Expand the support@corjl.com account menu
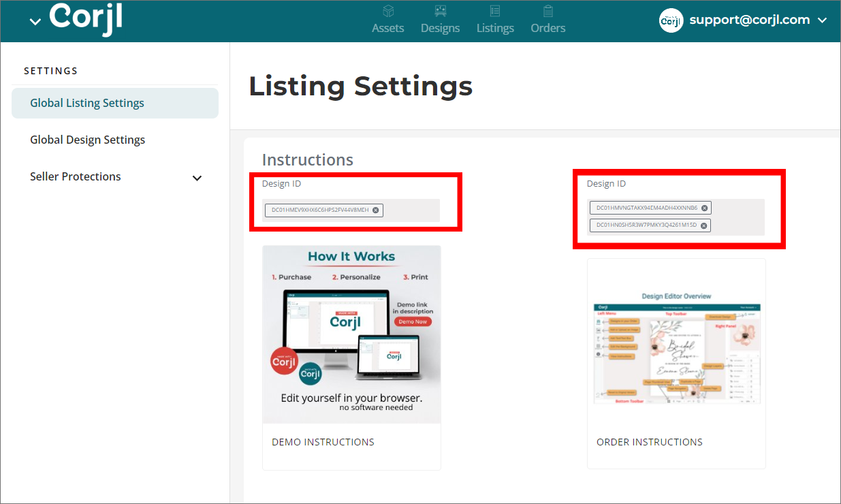 coord(823,20)
